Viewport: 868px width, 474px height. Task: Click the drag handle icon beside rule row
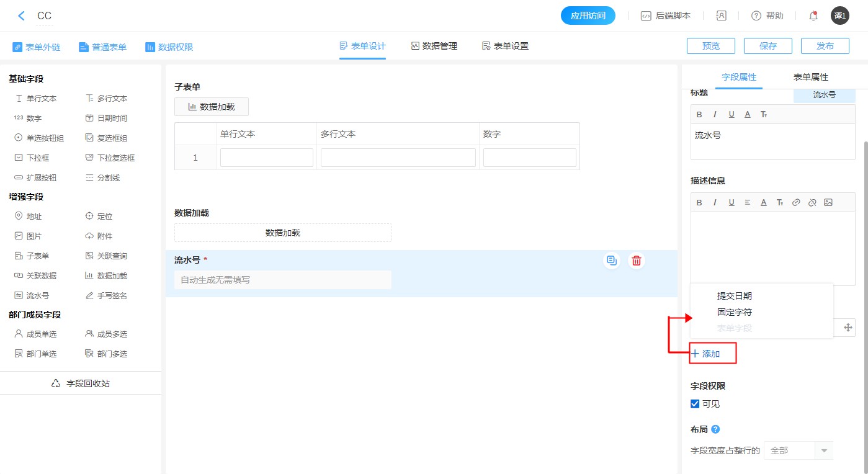click(848, 328)
